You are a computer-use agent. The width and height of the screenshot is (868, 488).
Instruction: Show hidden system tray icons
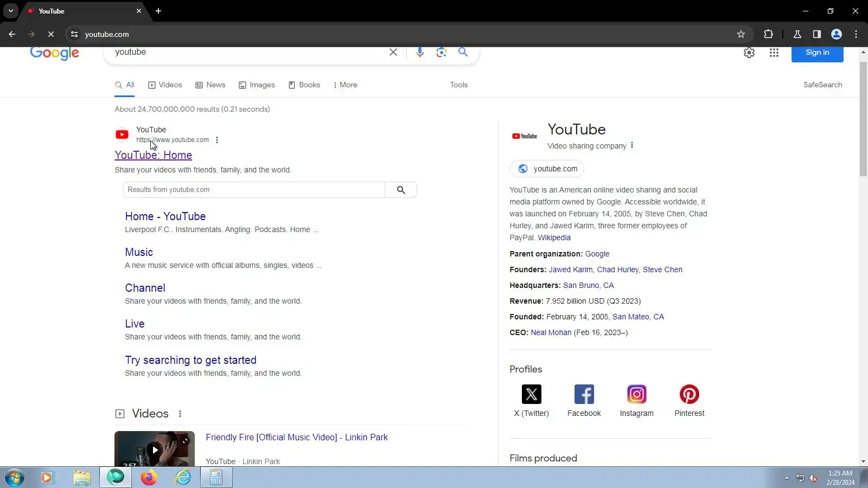(787, 478)
